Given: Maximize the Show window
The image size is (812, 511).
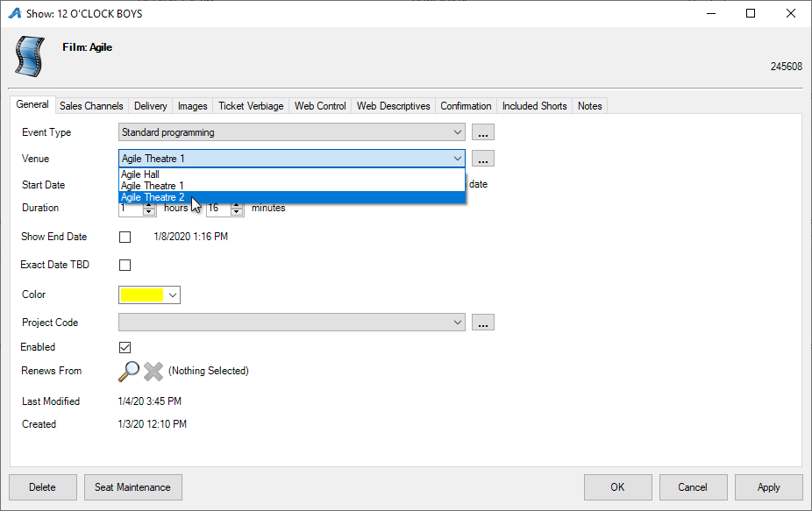Looking at the screenshot, I should 751,13.
